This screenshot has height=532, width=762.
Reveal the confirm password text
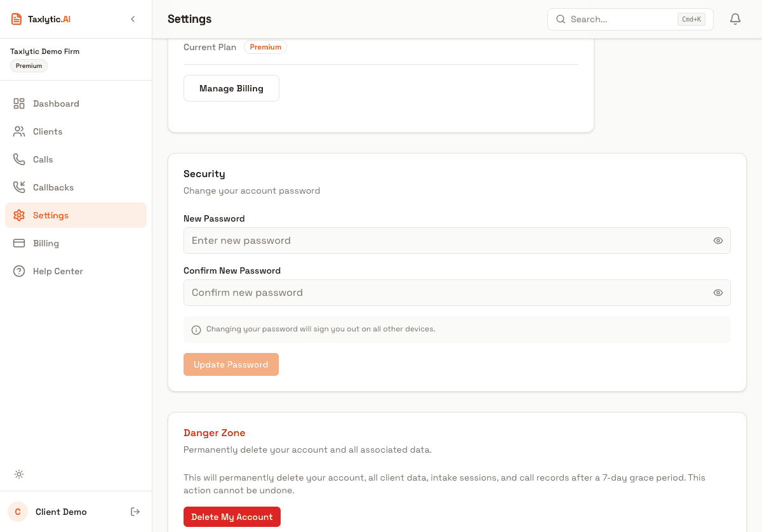coord(718,293)
